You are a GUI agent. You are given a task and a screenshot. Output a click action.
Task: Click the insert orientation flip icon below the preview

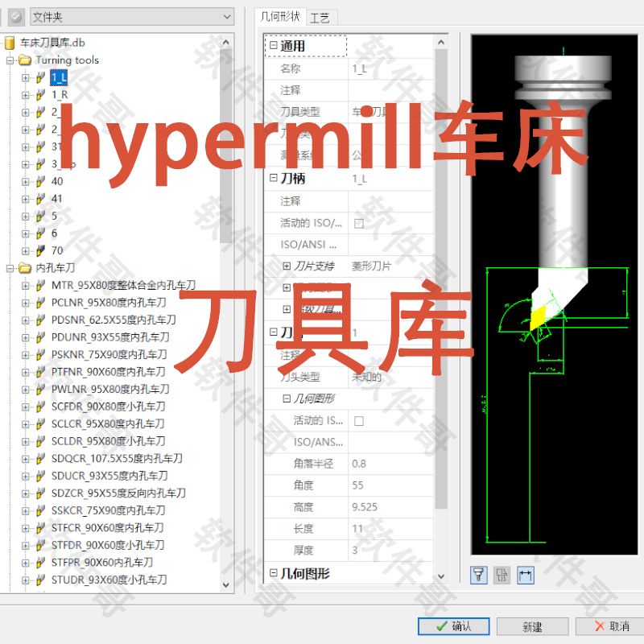tap(501, 575)
